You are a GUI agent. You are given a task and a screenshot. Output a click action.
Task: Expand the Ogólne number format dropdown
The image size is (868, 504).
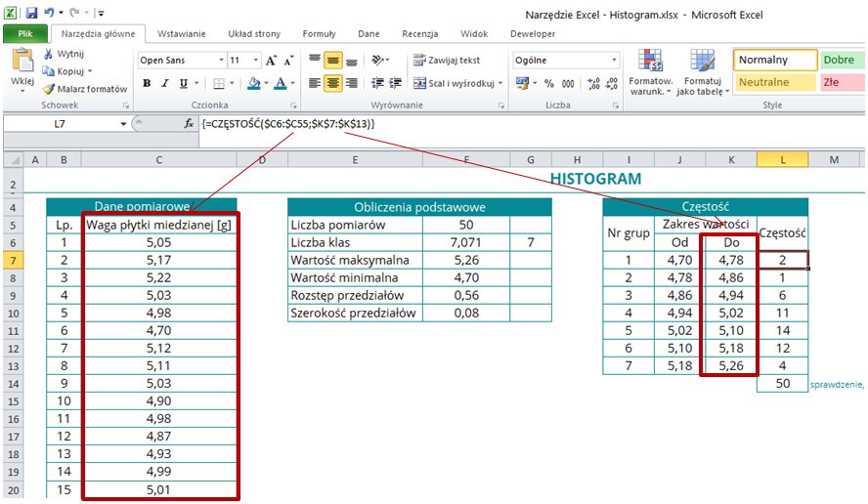click(614, 61)
